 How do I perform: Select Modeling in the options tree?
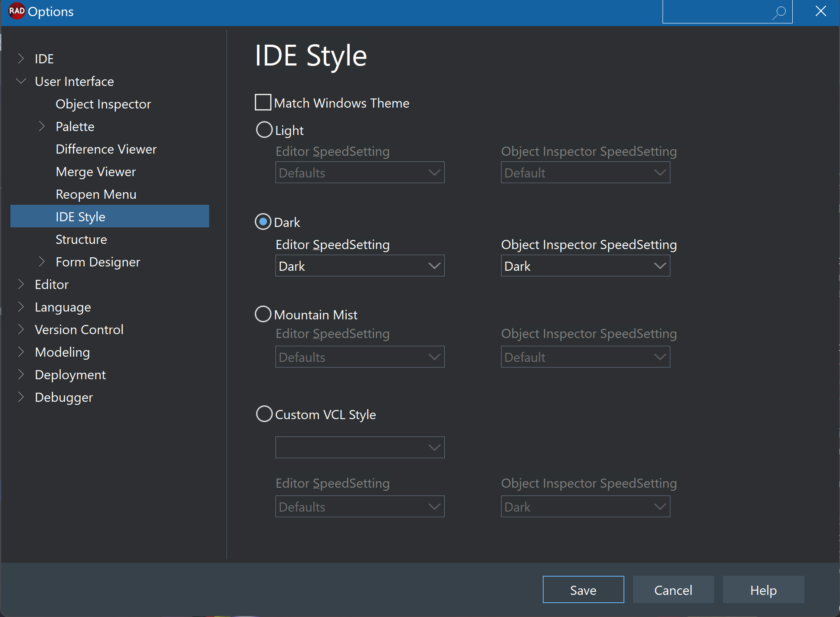click(62, 352)
